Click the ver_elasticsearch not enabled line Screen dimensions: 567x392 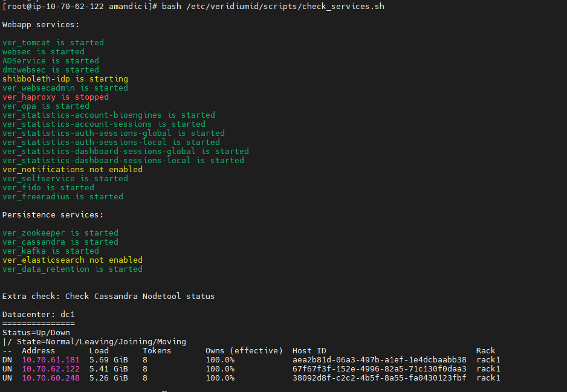click(x=73, y=260)
